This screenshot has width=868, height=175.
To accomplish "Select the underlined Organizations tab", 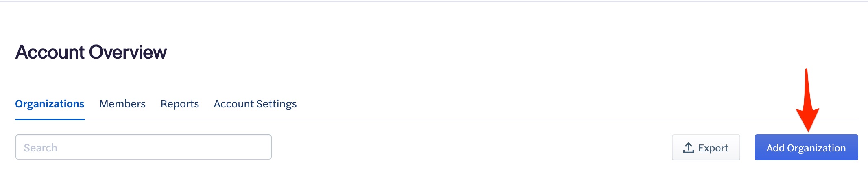I will (50, 104).
